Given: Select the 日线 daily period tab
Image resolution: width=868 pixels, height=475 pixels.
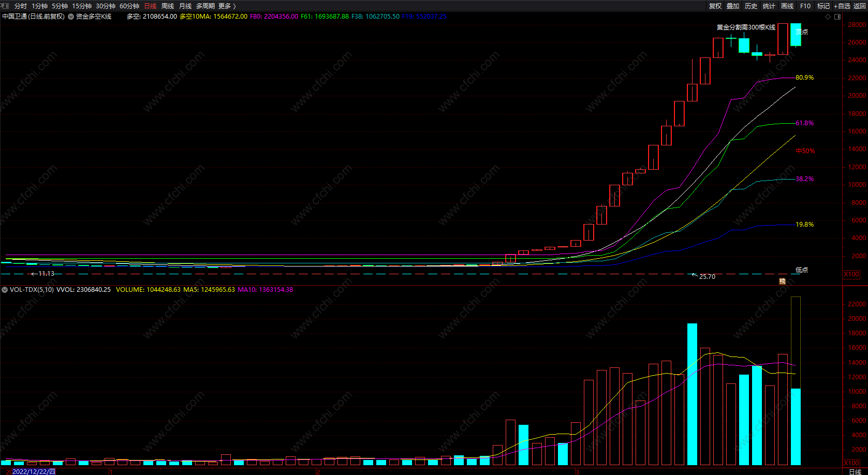Looking at the screenshot, I should (150, 6).
